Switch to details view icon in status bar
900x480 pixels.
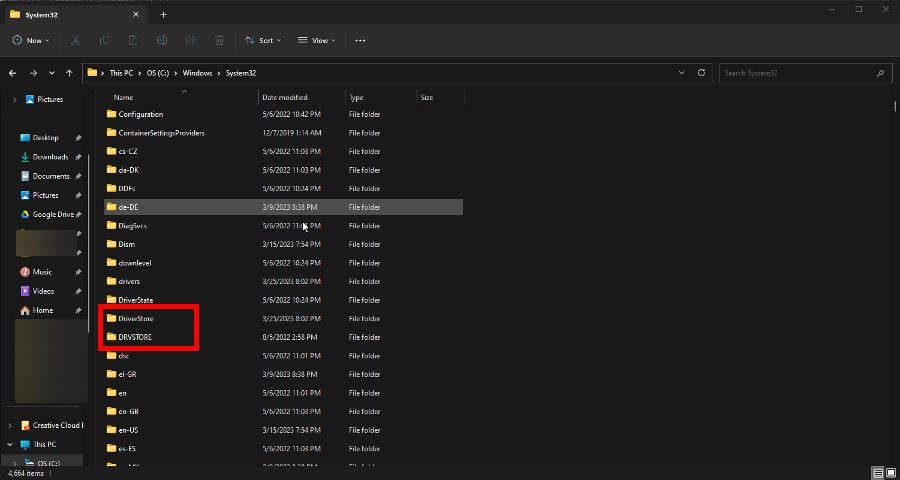pos(878,473)
